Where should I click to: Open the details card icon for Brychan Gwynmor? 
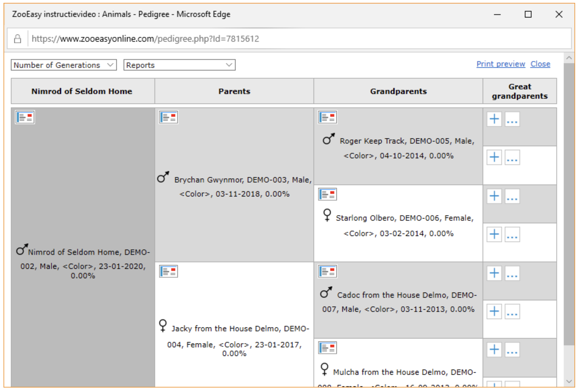[x=168, y=117]
